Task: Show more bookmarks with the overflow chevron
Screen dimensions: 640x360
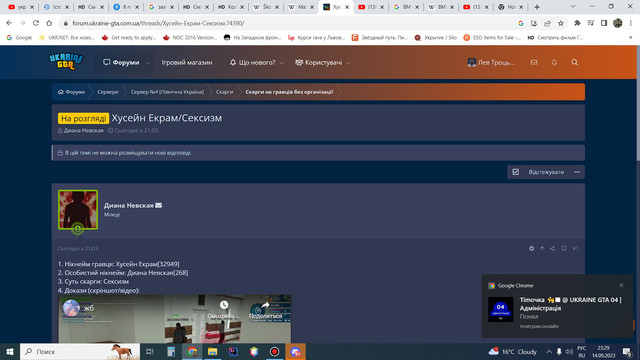Action: click(x=630, y=38)
